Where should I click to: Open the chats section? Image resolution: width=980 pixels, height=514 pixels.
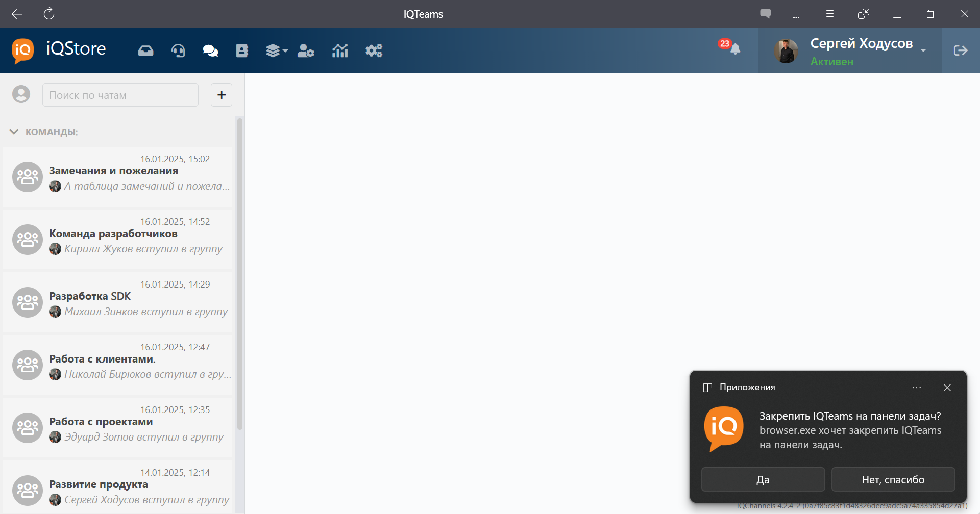pos(210,50)
